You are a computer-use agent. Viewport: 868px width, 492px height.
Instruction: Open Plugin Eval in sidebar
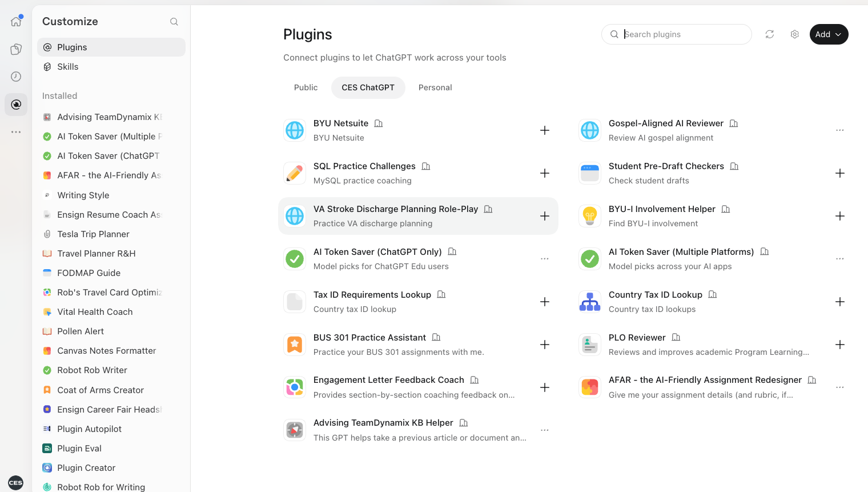(x=111, y=449)
